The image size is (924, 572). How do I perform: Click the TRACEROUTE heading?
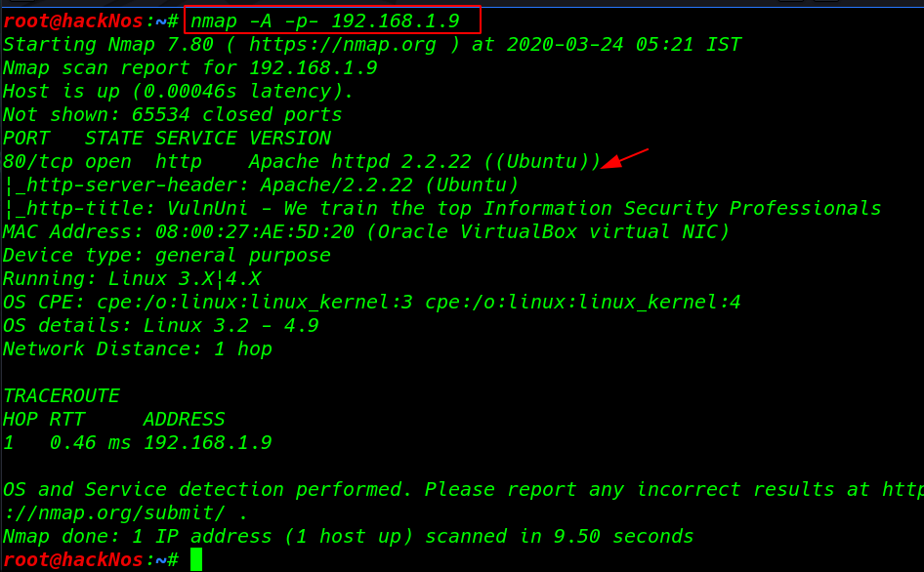tap(62, 395)
